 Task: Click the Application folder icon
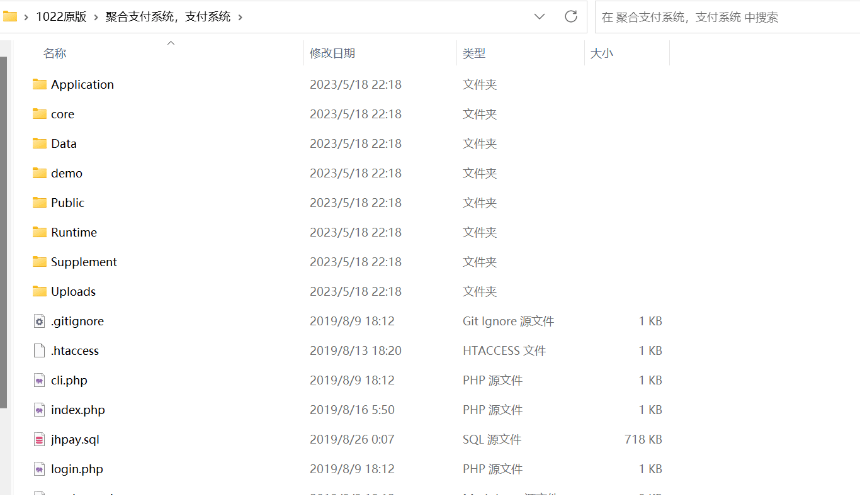[x=40, y=84]
